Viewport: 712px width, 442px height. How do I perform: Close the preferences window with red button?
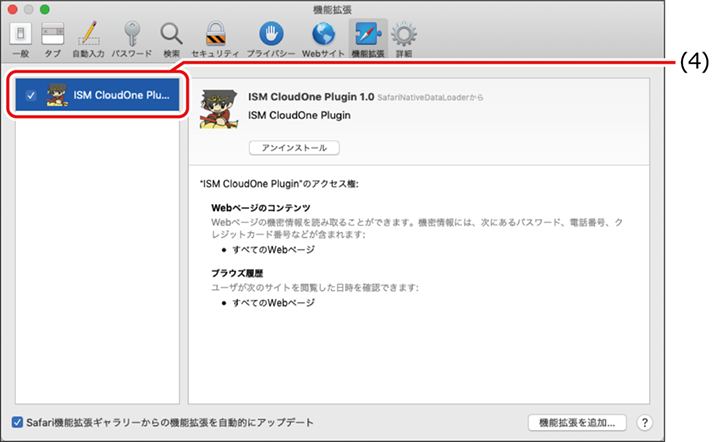[x=13, y=9]
